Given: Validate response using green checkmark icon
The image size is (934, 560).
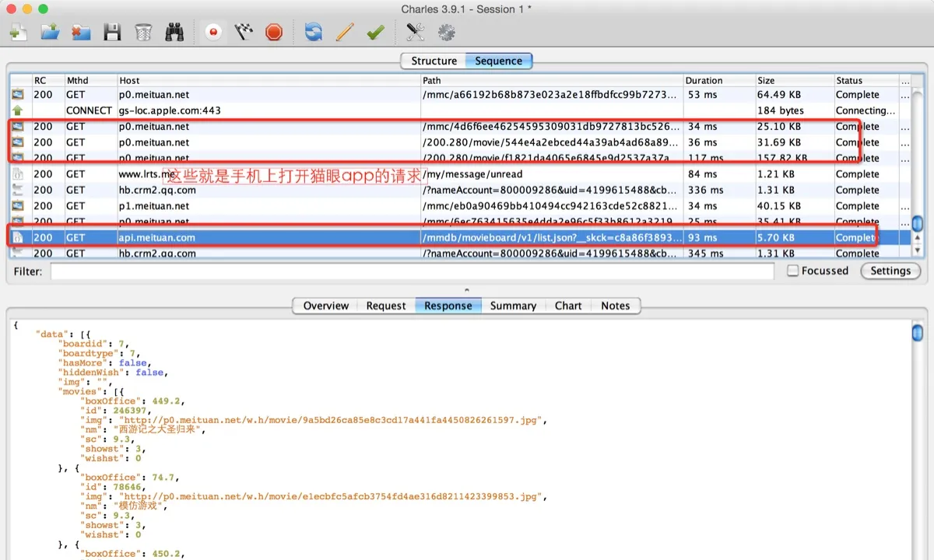Looking at the screenshot, I should tap(375, 32).
